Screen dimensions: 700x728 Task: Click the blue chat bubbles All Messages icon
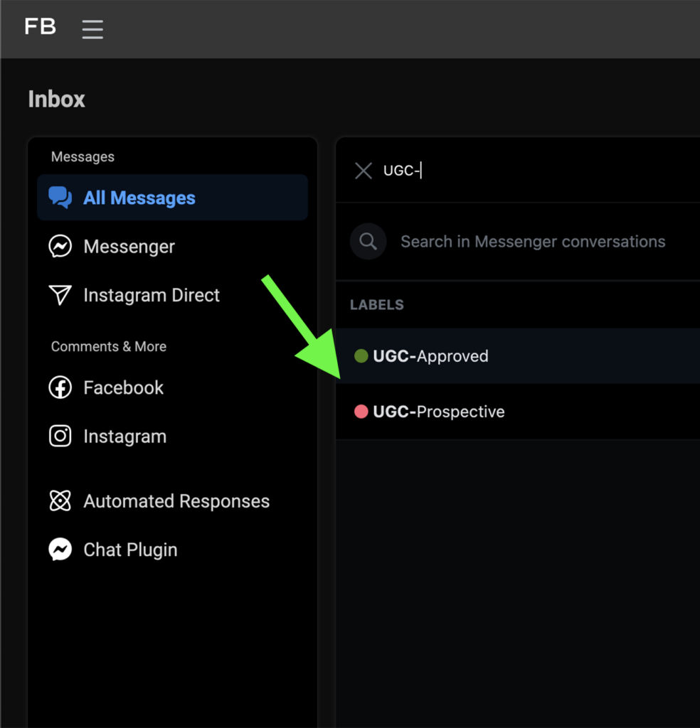[60, 198]
